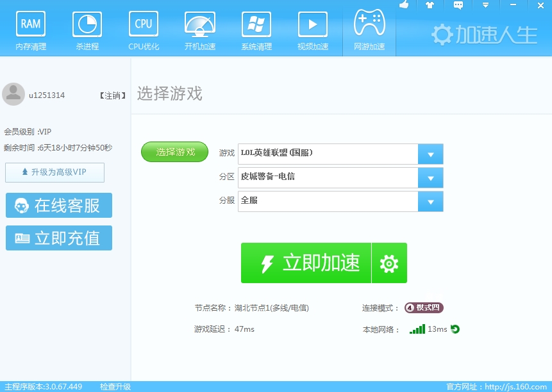Viewport: 552px width, 392px height.
Task: Open 在线客服 online customer service
Action: pos(58,205)
